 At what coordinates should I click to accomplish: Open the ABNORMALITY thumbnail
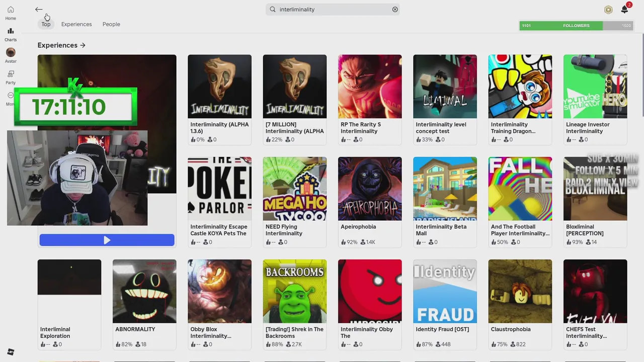click(x=144, y=291)
